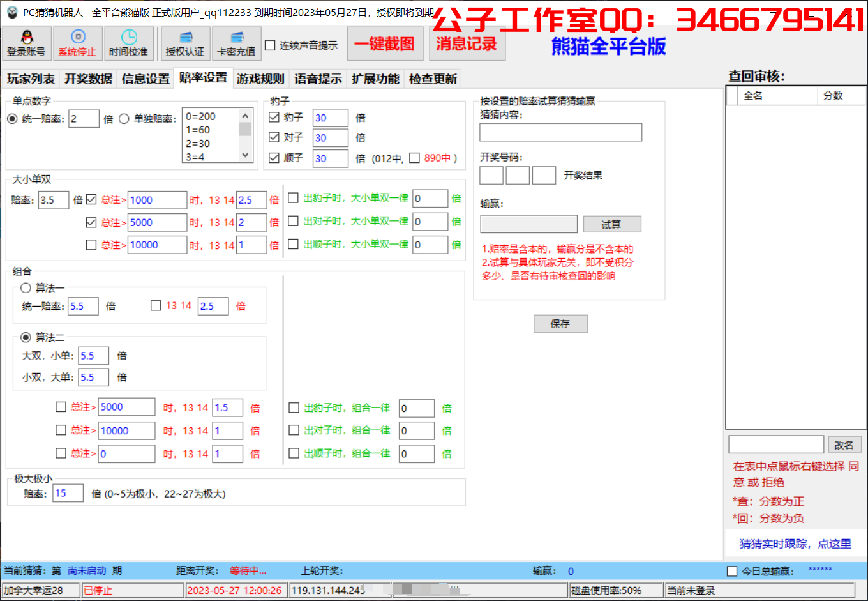The image size is (868, 601).
Task: Open the 信息设置 tab
Action: pyautogui.click(x=146, y=79)
